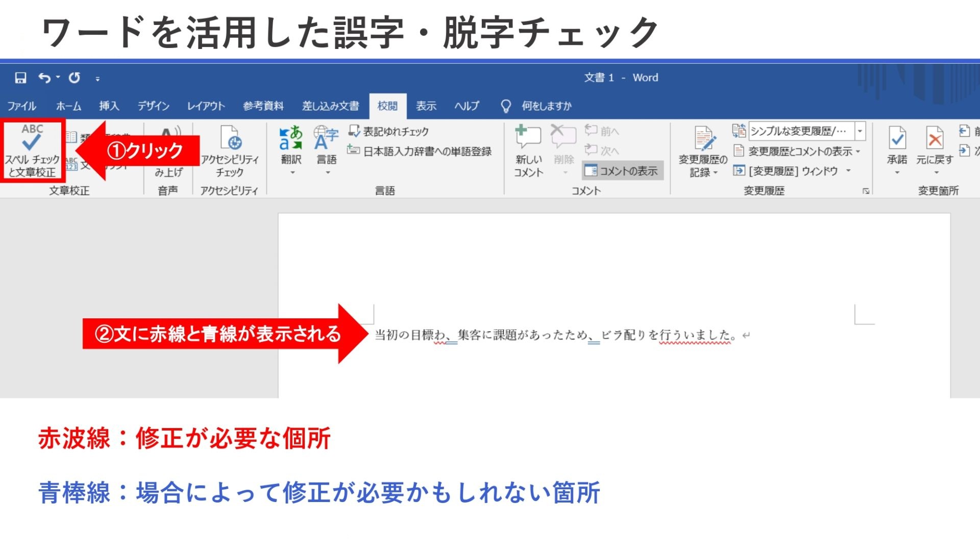Expand the 翻訳 translate menu
Screen dimensions: 980x551
pos(291,151)
